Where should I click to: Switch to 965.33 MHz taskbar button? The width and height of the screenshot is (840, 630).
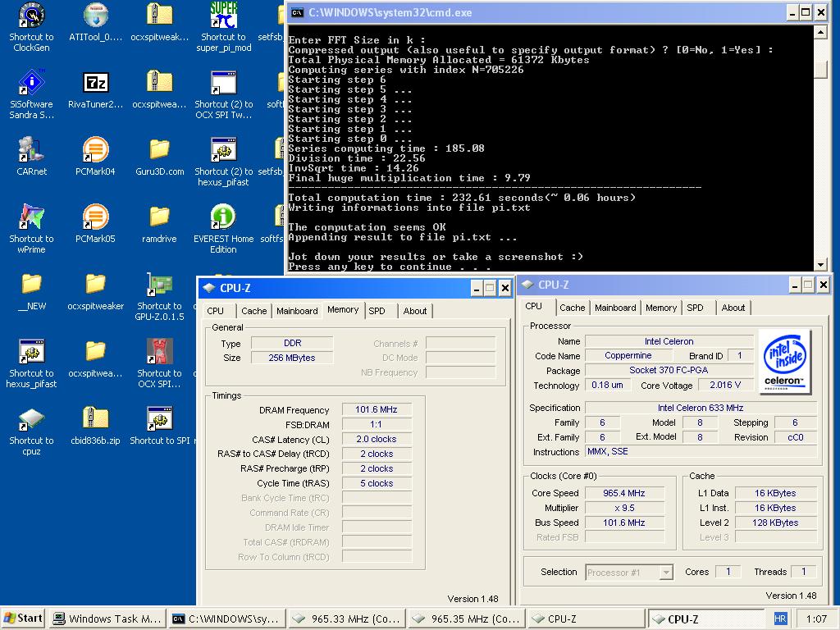pos(347,619)
